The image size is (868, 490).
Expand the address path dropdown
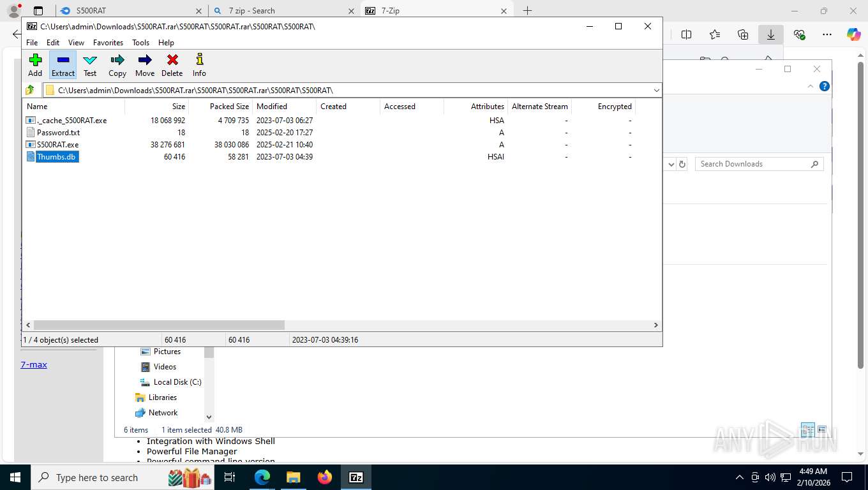[x=656, y=90]
